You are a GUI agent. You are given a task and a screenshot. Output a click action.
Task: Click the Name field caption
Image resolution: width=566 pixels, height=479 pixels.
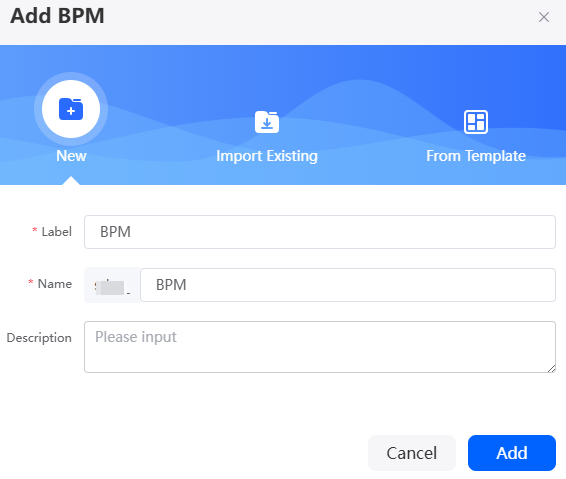point(55,284)
